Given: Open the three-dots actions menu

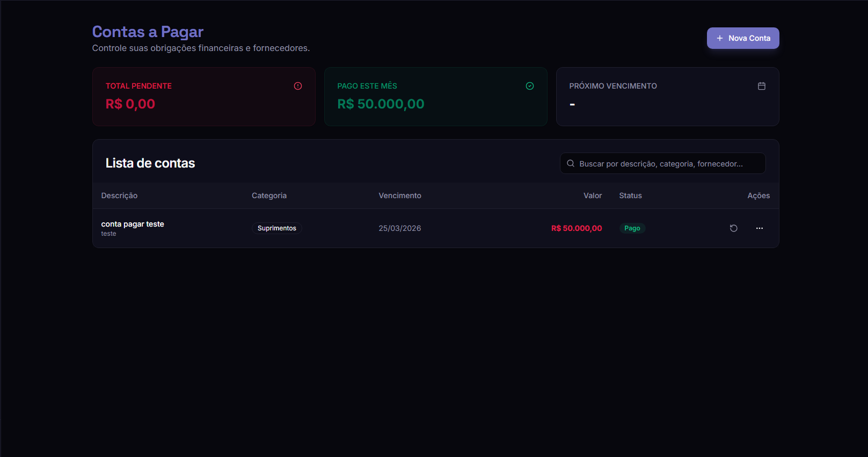Looking at the screenshot, I should tap(759, 228).
